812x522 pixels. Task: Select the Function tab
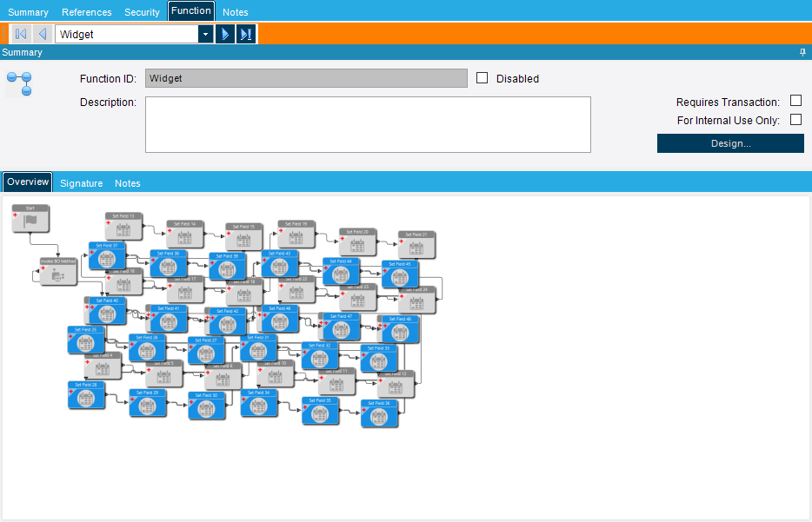(191, 11)
